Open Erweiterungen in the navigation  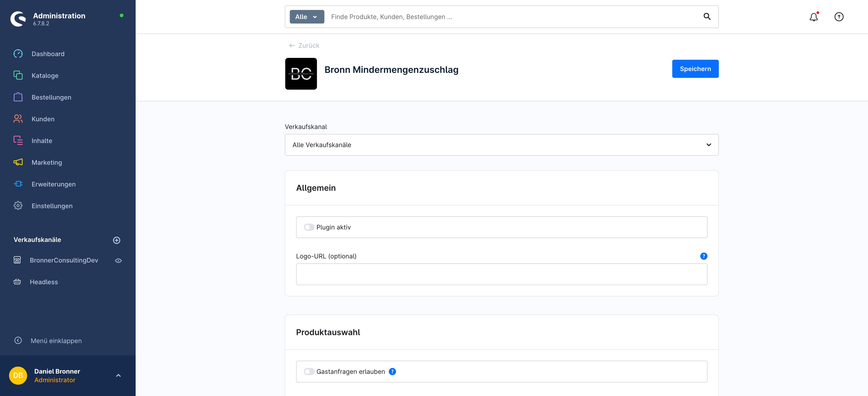54,184
